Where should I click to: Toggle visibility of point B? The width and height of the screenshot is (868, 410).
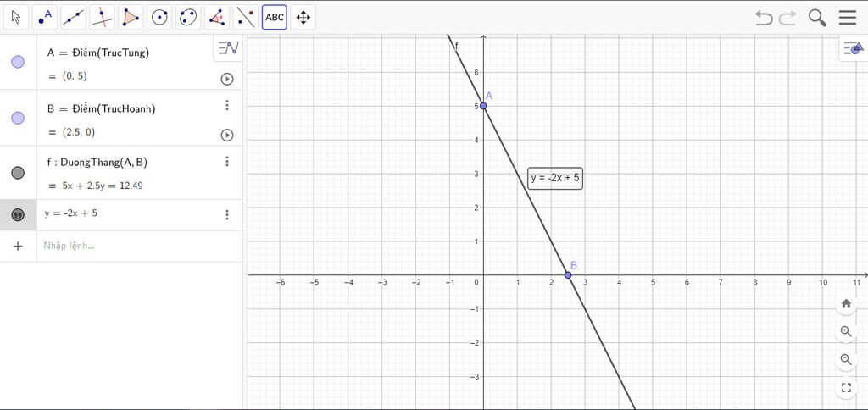18,118
